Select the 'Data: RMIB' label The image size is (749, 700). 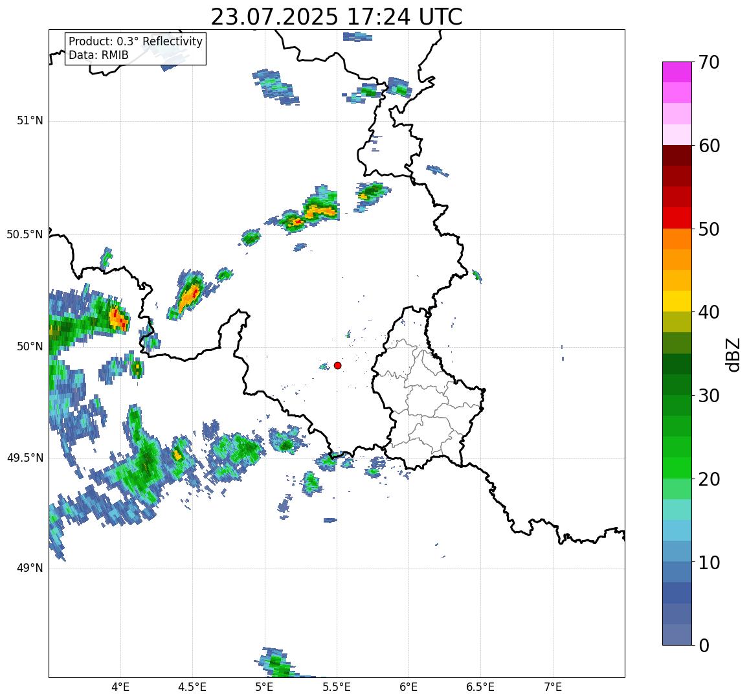coord(98,56)
